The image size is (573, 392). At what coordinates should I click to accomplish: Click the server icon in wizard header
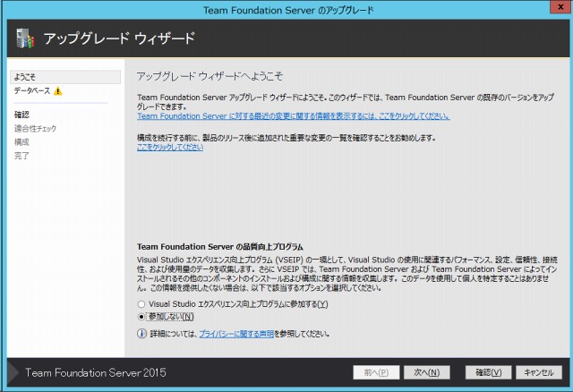coord(25,38)
